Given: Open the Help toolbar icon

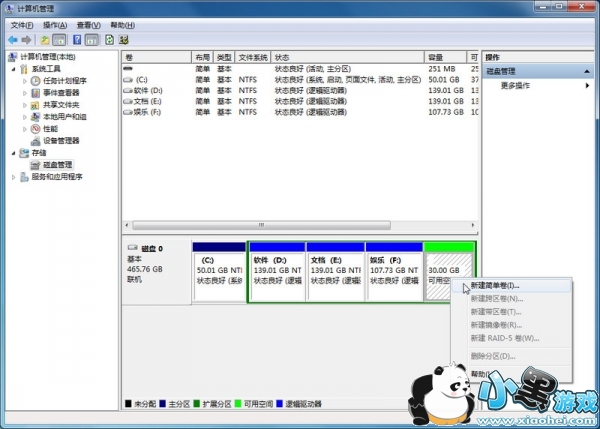Looking at the screenshot, I should 77,40.
